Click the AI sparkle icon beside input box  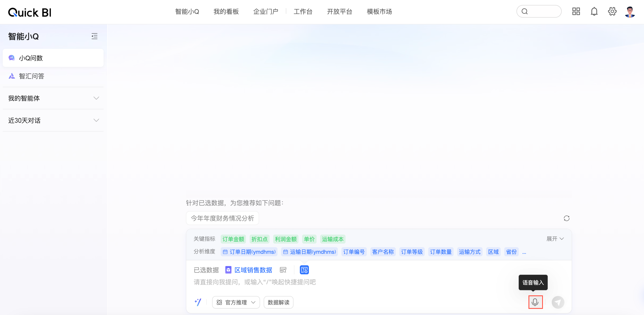pyautogui.click(x=198, y=302)
